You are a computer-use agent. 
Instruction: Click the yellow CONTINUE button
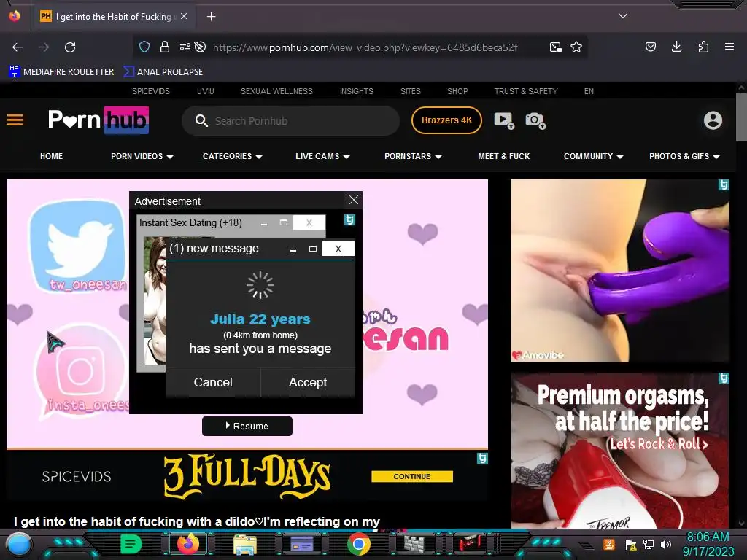click(412, 476)
